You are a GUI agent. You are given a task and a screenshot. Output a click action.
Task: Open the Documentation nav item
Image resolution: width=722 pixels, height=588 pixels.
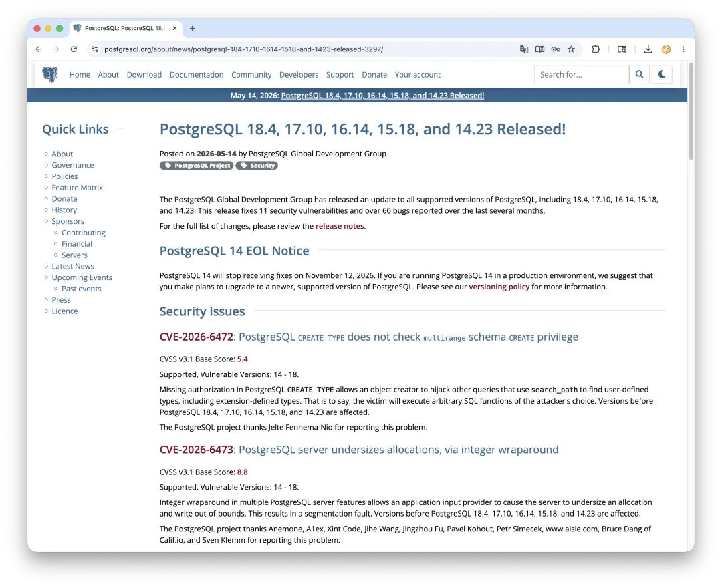tap(197, 75)
